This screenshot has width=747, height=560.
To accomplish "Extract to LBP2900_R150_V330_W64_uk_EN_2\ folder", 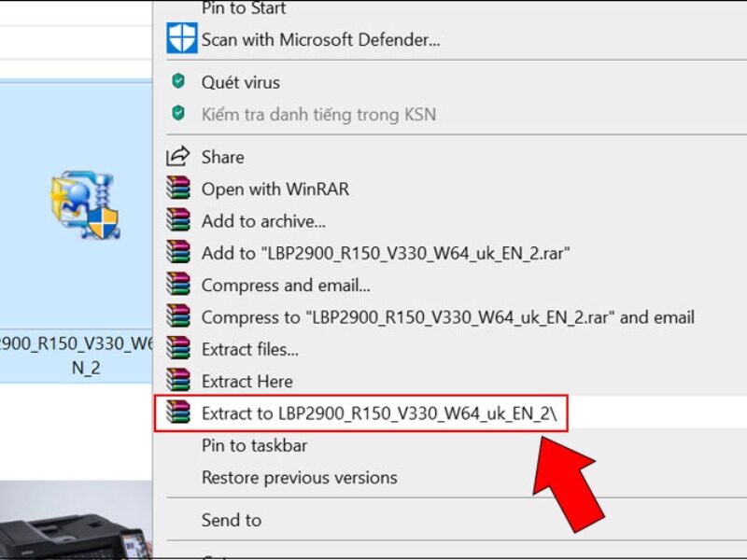I will pyautogui.click(x=378, y=413).
